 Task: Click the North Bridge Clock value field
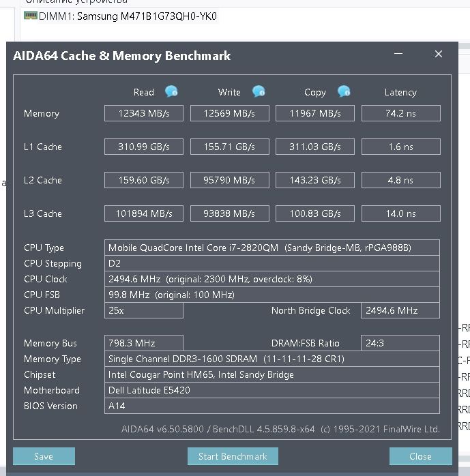click(x=400, y=310)
